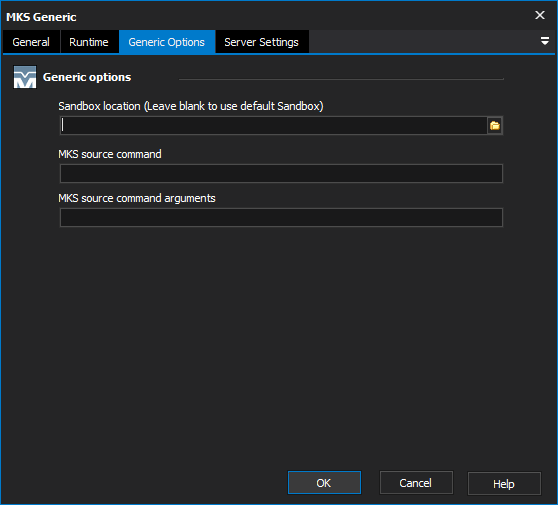Focus the Sandbox location input field

[273, 126]
